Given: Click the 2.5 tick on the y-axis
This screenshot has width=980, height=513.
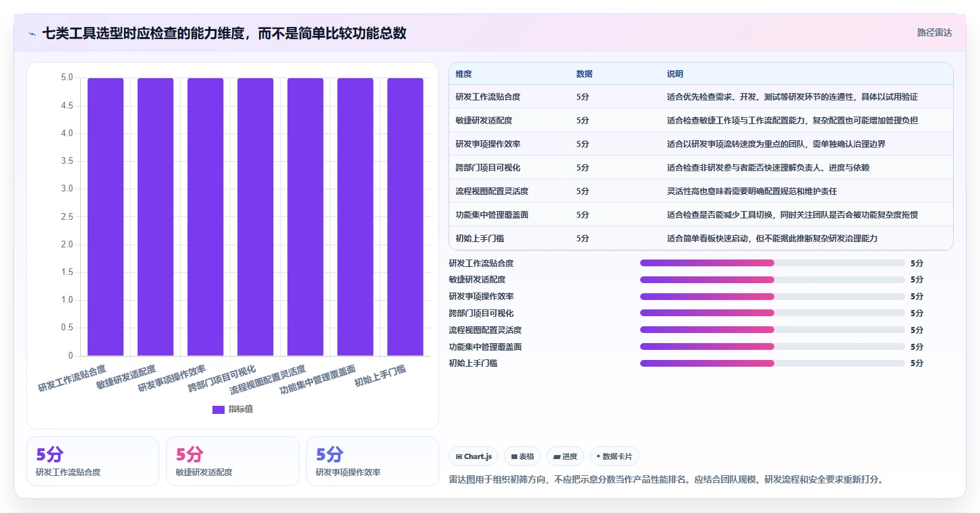Looking at the screenshot, I should [66, 216].
